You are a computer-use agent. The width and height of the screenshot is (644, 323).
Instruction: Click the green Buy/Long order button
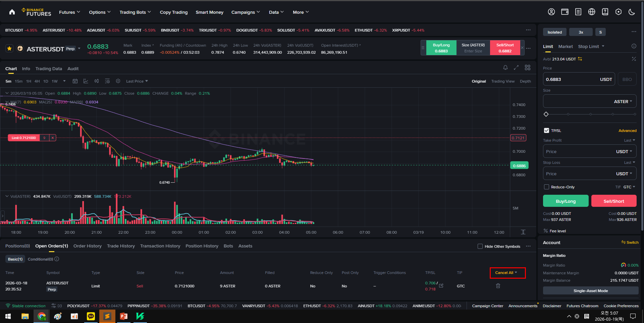click(x=565, y=201)
